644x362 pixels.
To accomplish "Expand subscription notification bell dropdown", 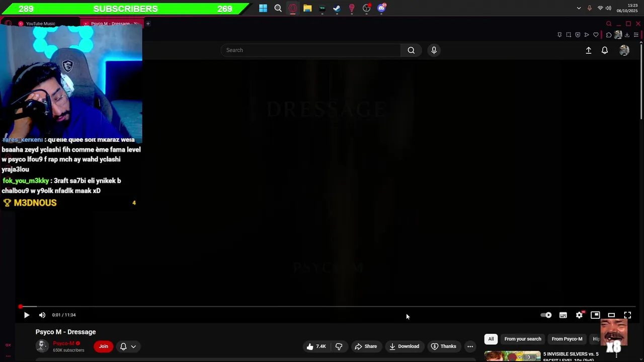I will [x=128, y=346].
